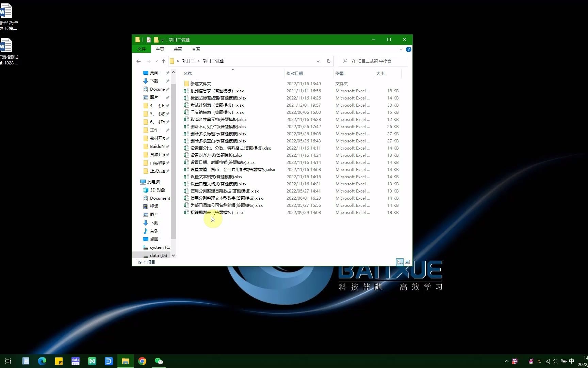Open Sticky Notes from the taskbar
Viewport: 588px width, 368px height.
click(x=59, y=361)
